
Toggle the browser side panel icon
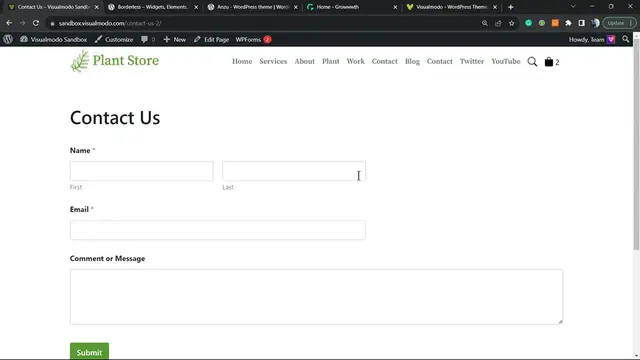point(582,23)
